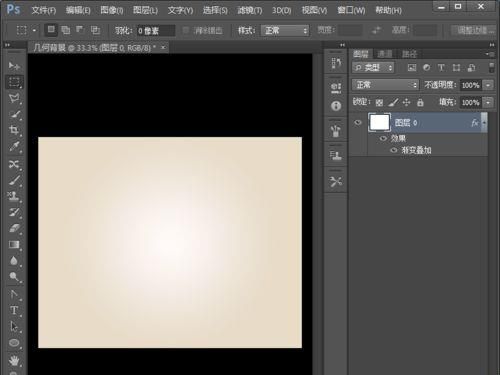Select the Crop tool

point(14,130)
